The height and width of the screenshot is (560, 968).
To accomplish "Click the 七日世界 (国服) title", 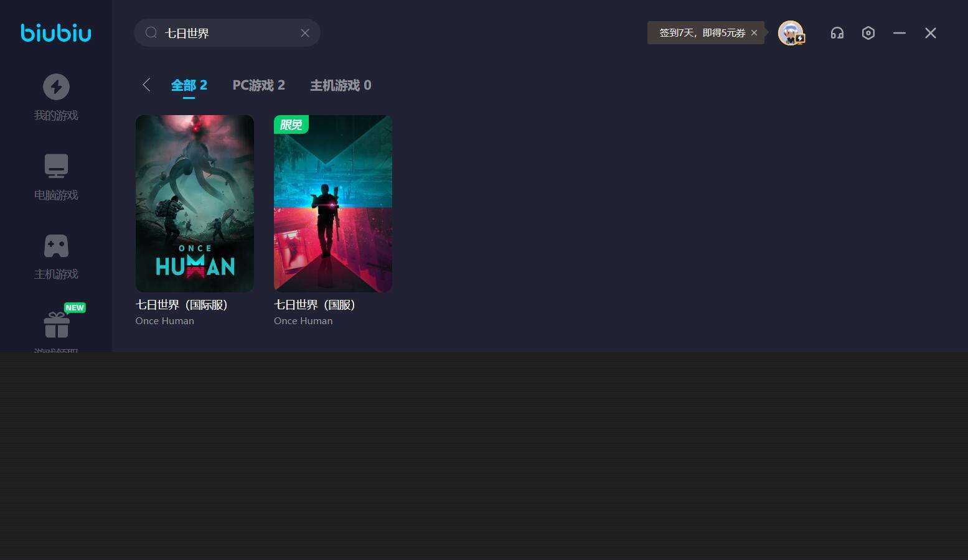I will tap(314, 305).
